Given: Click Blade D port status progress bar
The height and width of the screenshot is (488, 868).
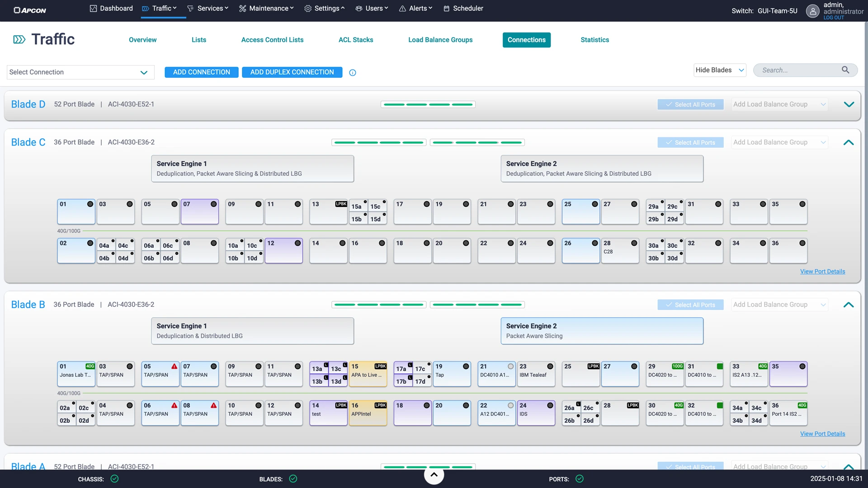Looking at the screenshot, I should [428, 104].
